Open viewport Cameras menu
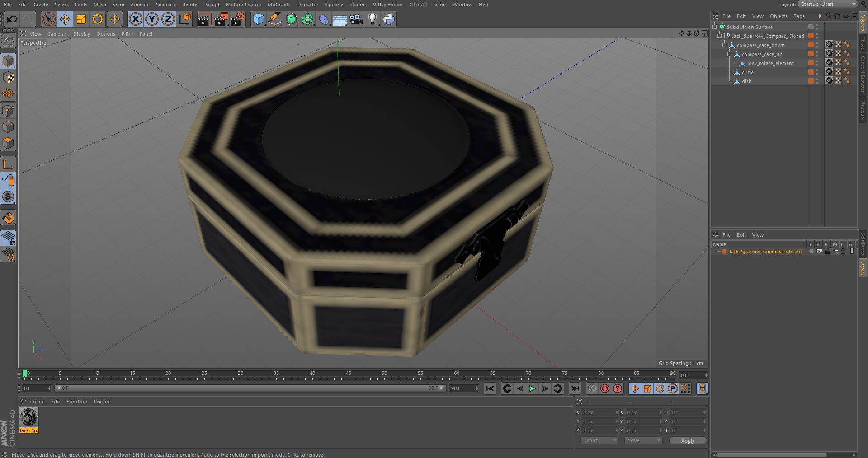The height and width of the screenshot is (458, 868). pos(57,34)
